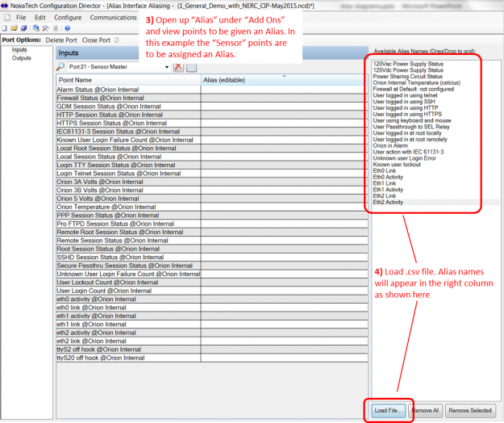The height and width of the screenshot is (423, 504).
Task: Select 'Alarm Status @Orion Internal' point row
Action: 128,90
